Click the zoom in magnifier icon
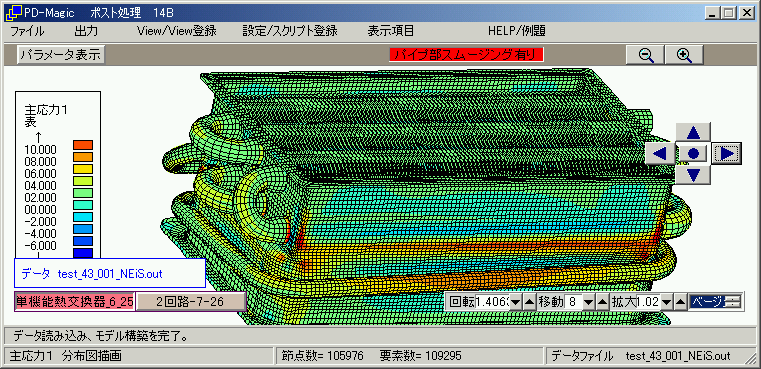This screenshot has height=369, width=761. (684, 55)
